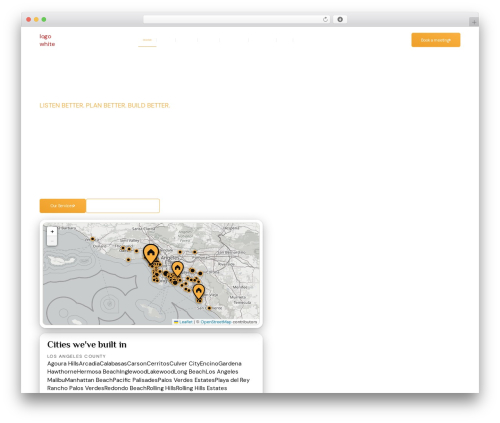
Task: Click the 'Cities we've built in' heading
Action: (87, 345)
